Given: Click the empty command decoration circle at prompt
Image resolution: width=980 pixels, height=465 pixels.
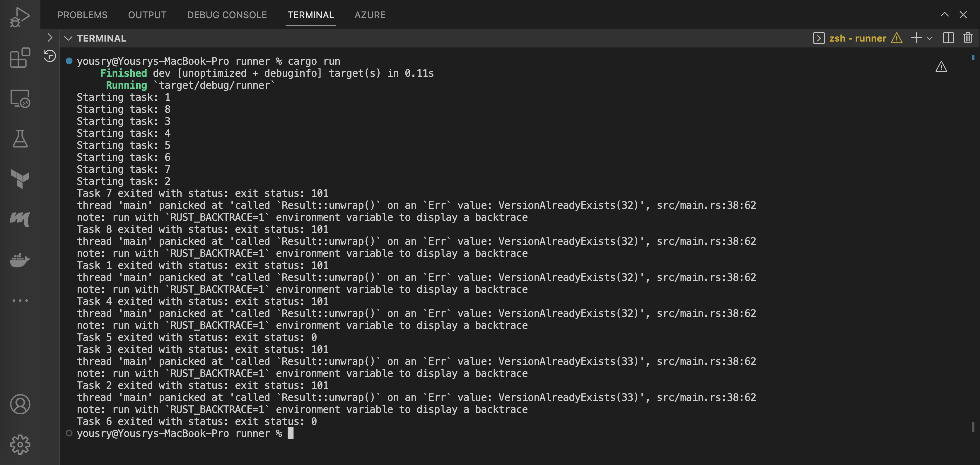Looking at the screenshot, I should [x=69, y=433].
